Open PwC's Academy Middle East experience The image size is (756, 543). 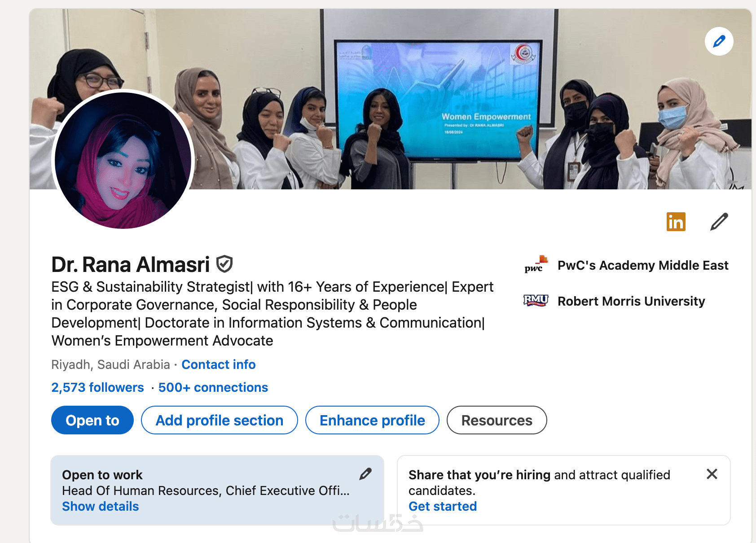(643, 265)
